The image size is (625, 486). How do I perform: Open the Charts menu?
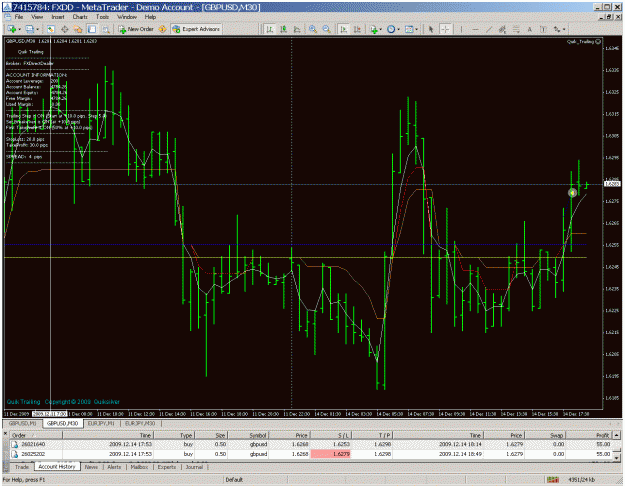(80, 17)
